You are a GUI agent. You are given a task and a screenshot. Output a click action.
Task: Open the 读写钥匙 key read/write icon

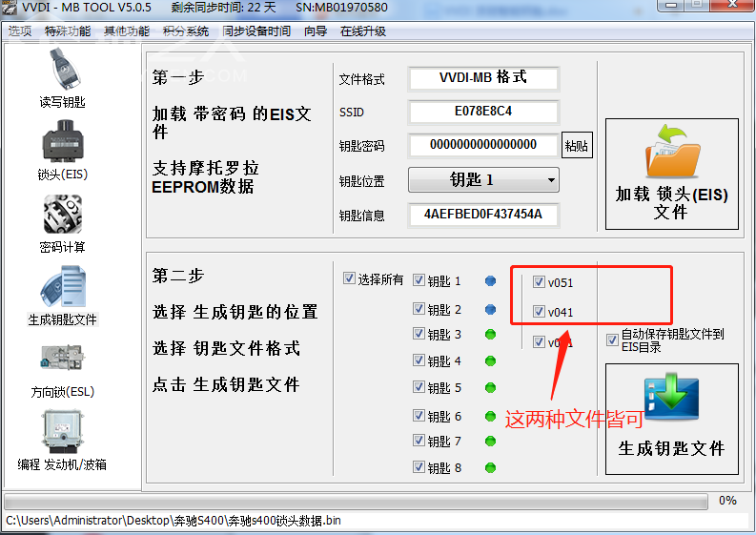65,69
